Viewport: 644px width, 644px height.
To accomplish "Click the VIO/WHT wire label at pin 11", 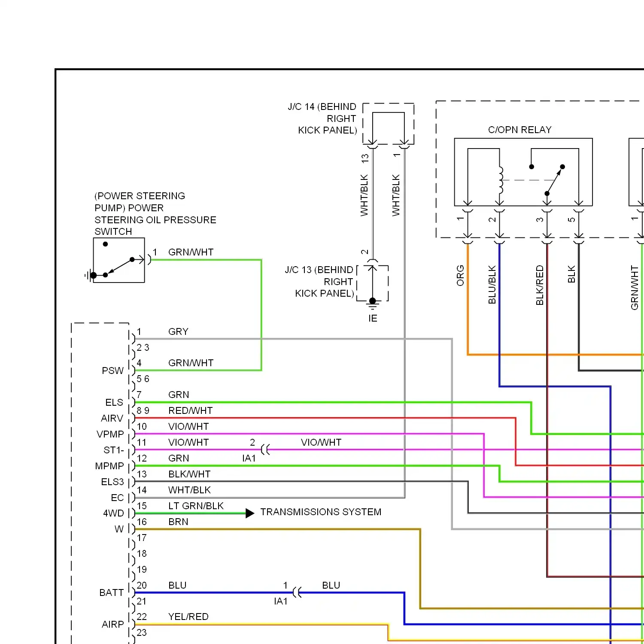I will pos(188,442).
